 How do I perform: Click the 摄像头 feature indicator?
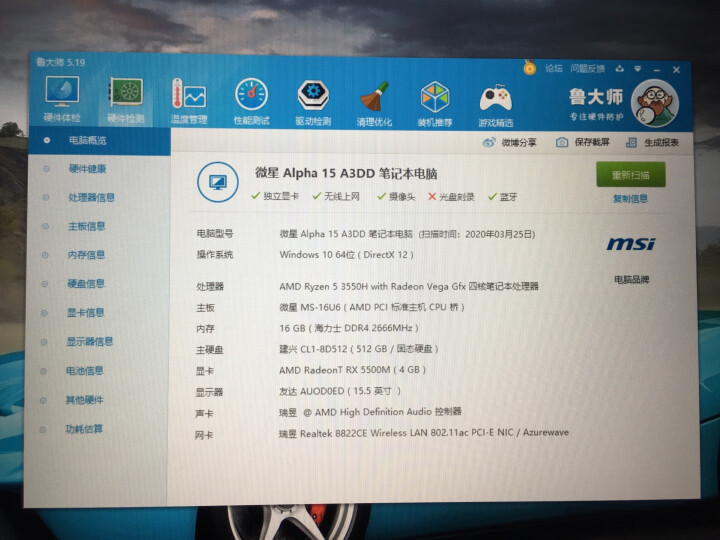click(396, 197)
